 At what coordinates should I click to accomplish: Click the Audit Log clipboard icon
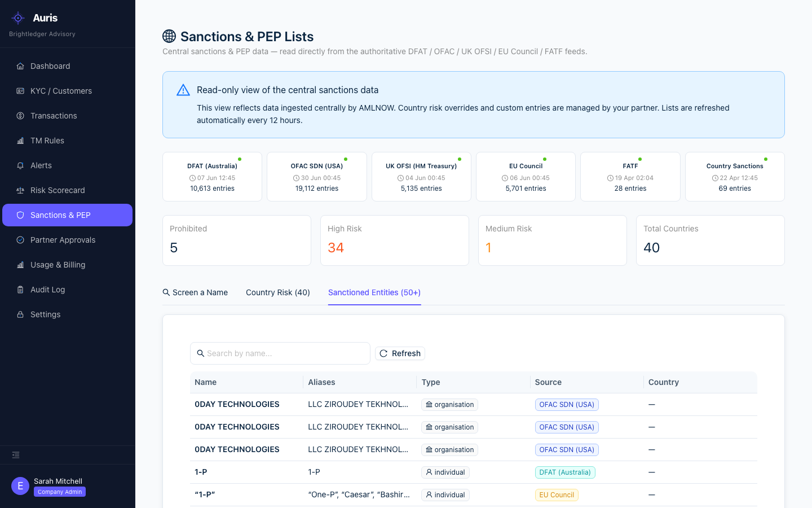20,290
